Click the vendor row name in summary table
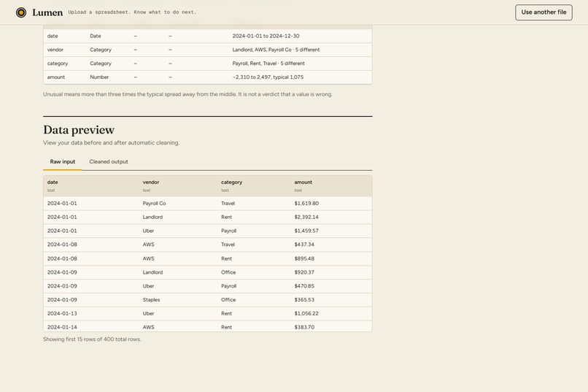 tap(55, 50)
